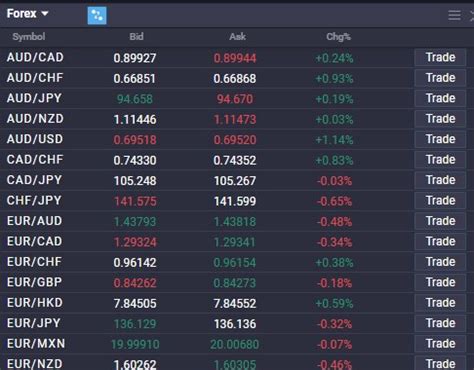Select the EUR/CAD symbol
This screenshot has width=474, height=370.
tap(34, 242)
